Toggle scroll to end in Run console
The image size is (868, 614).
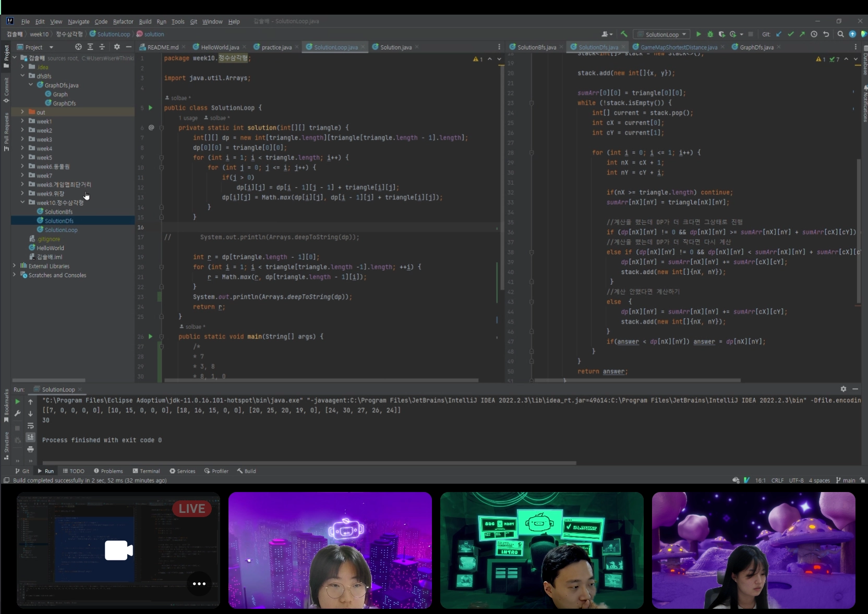tap(30, 437)
